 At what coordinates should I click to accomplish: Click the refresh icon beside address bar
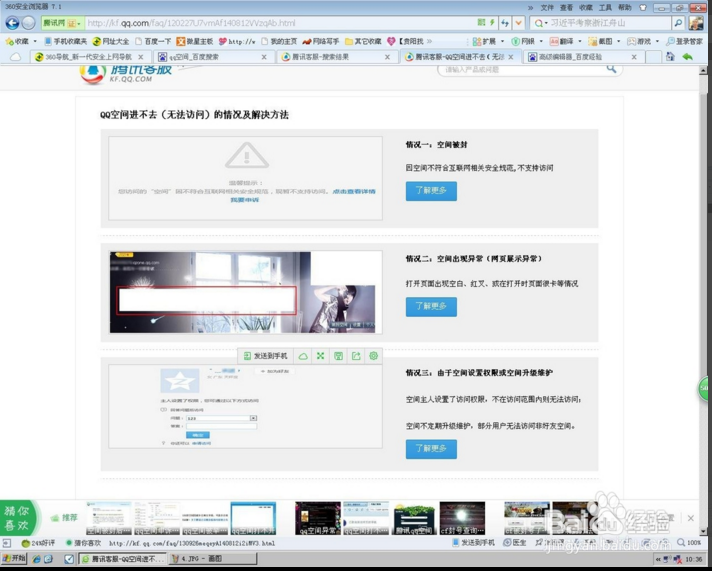point(505,23)
